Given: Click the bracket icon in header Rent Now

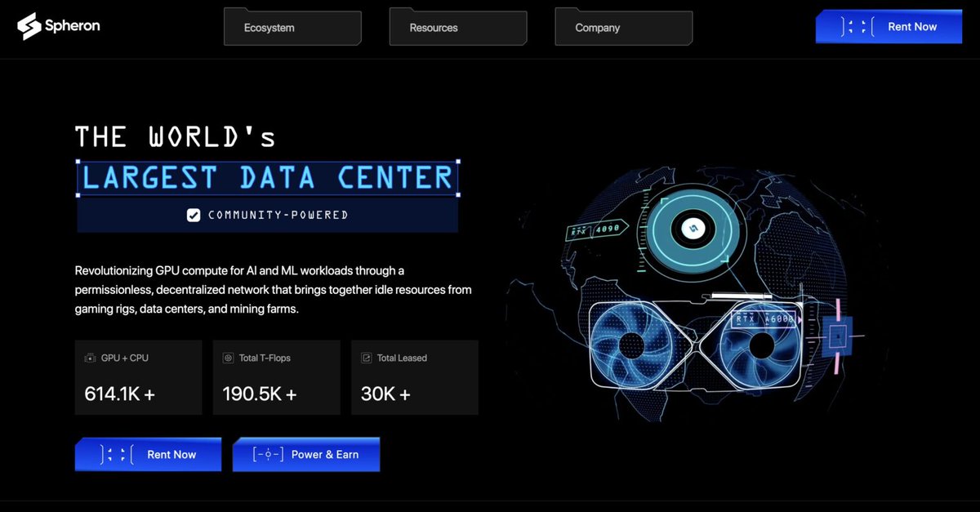Looking at the screenshot, I should click(858, 26).
